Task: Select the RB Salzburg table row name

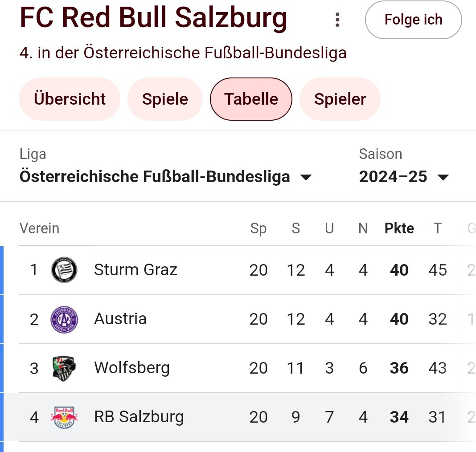Action: 139,417
